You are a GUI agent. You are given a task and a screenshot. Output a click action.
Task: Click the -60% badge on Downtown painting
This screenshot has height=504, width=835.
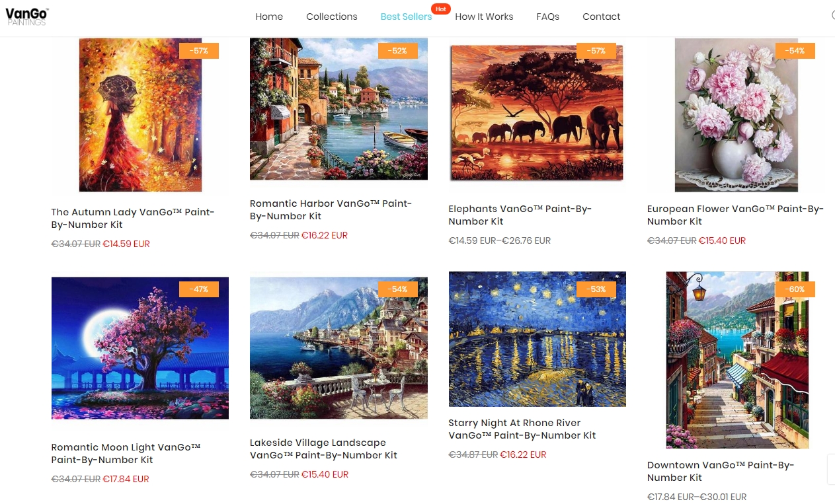point(795,289)
